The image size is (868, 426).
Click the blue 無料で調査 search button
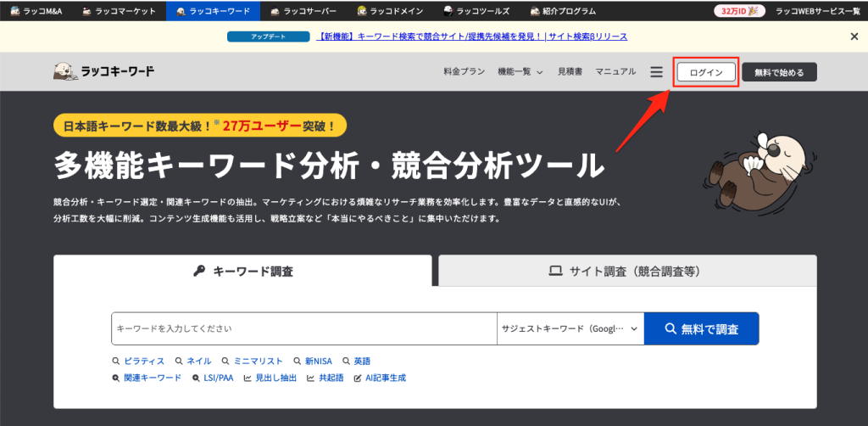(701, 328)
